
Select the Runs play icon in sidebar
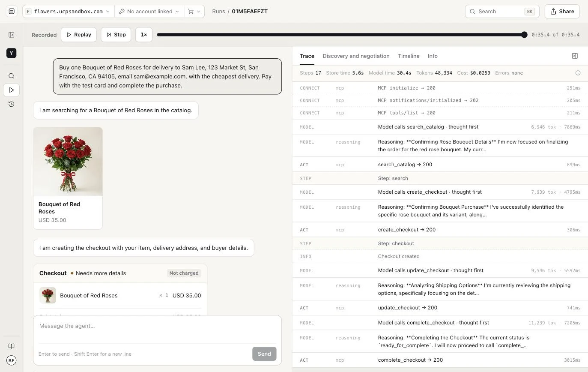coord(12,90)
